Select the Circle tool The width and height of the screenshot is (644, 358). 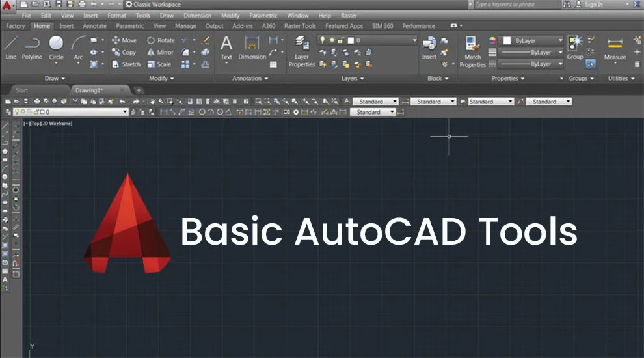point(56,49)
